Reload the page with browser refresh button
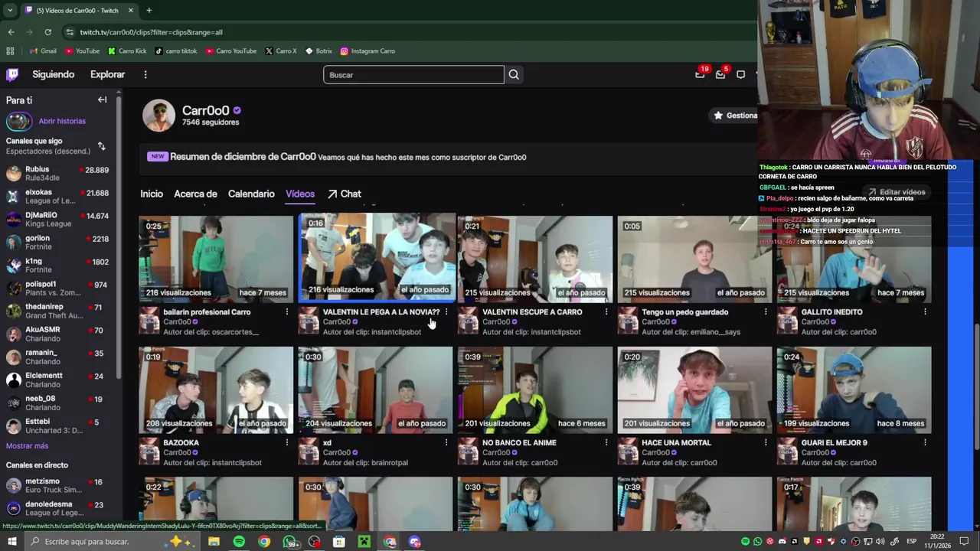Screen dimensions: 980x551 pos(47,32)
